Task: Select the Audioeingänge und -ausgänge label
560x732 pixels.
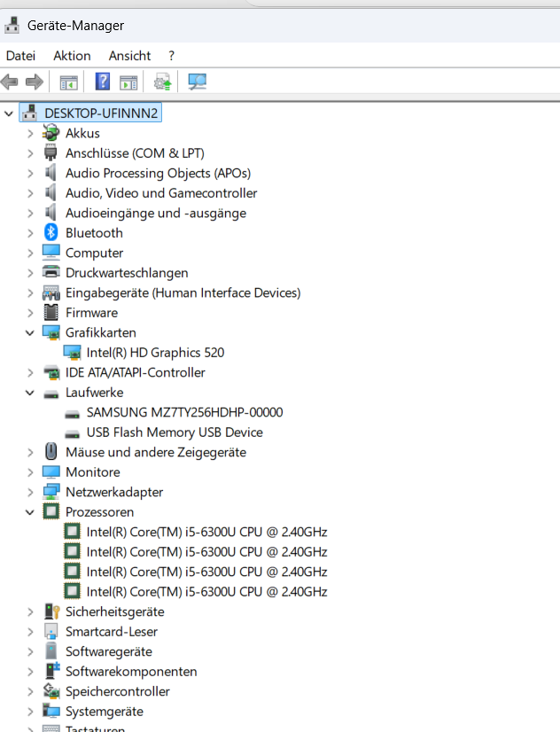Action: coord(156,213)
